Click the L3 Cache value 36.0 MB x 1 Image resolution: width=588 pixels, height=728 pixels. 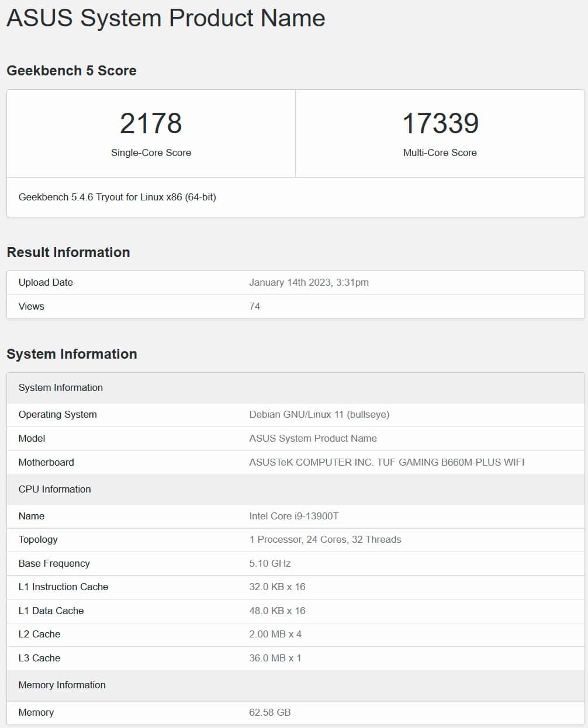[275, 658]
